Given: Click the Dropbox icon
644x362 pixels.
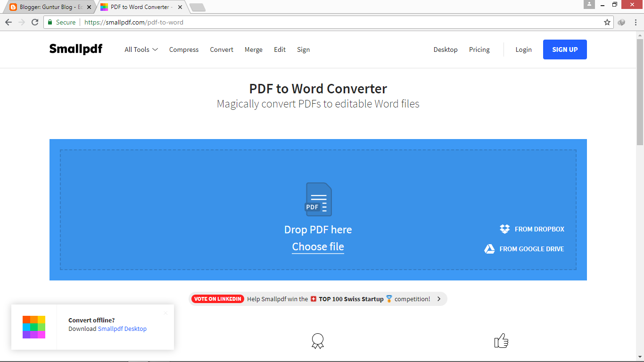Looking at the screenshot, I should 505,229.
